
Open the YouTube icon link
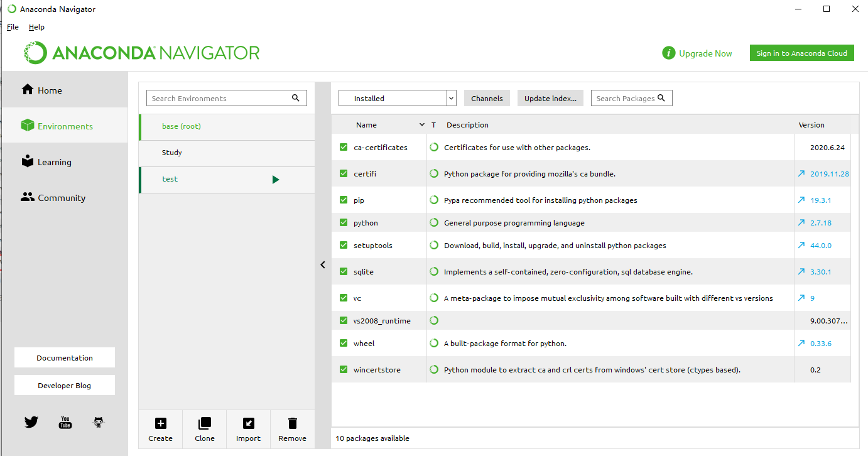pyautogui.click(x=65, y=422)
